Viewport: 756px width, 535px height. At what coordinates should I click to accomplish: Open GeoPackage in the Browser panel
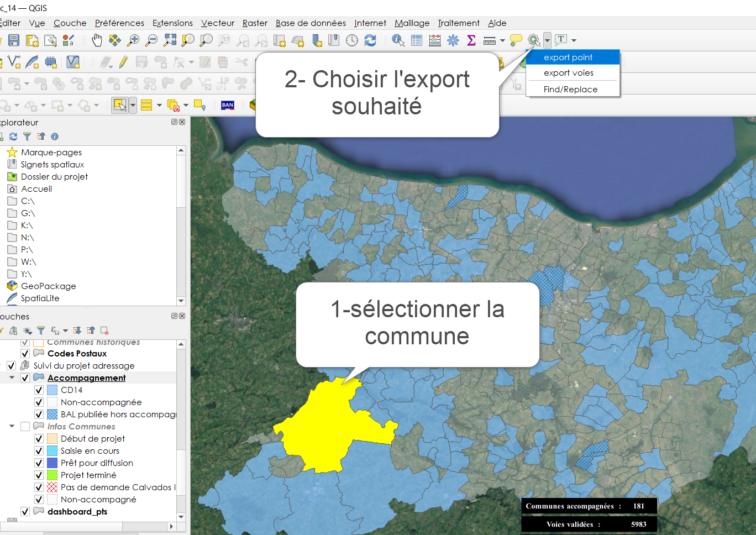coord(48,286)
